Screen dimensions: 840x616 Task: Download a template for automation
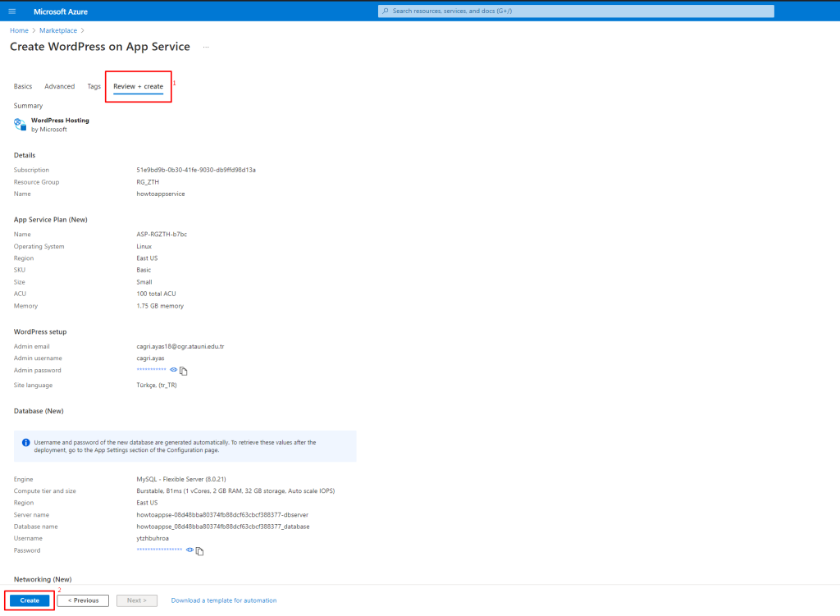point(223,600)
